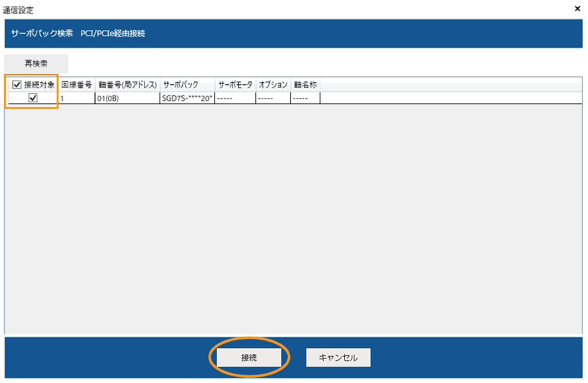Viewport: 588px width, 383px height.
Task: Click the オプション cell in the first row
Action: pos(273,98)
